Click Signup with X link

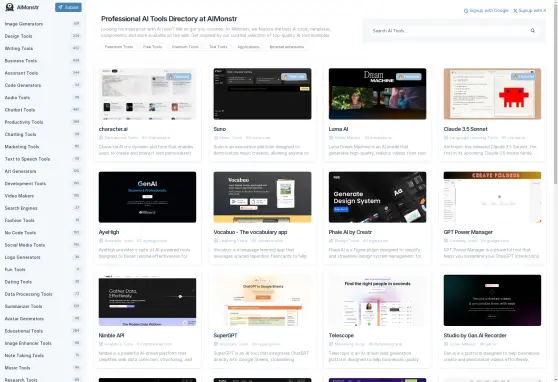[530, 11]
